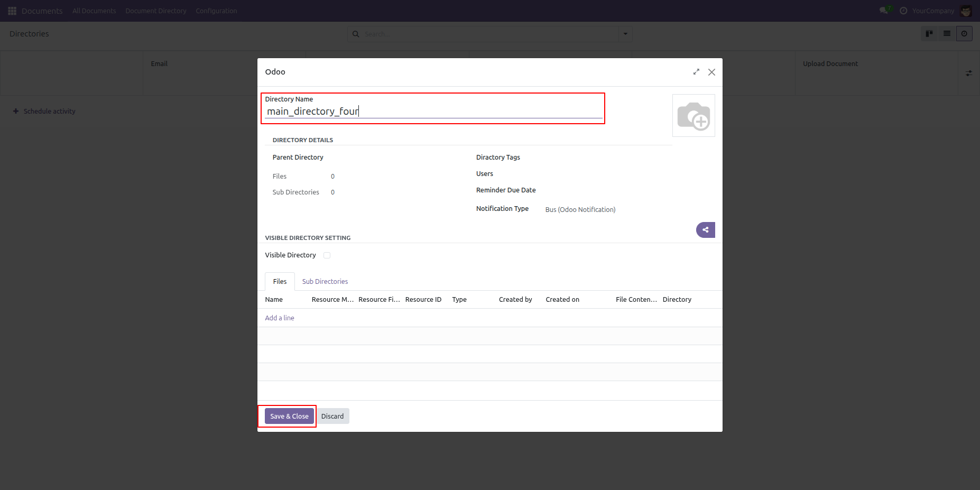This screenshot has width=980, height=490.
Task: Open the search options dropdown arrow
Action: pyautogui.click(x=625, y=34)
